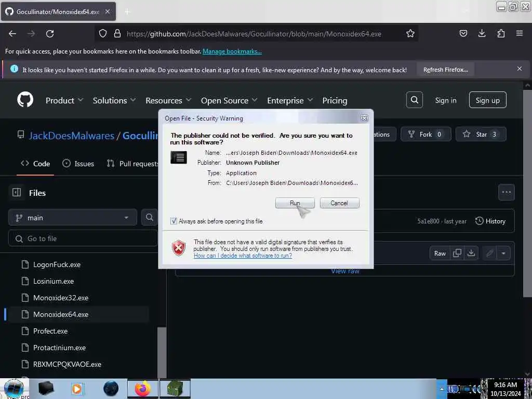Uncheck Always ask before opening this file

[174, 221]
